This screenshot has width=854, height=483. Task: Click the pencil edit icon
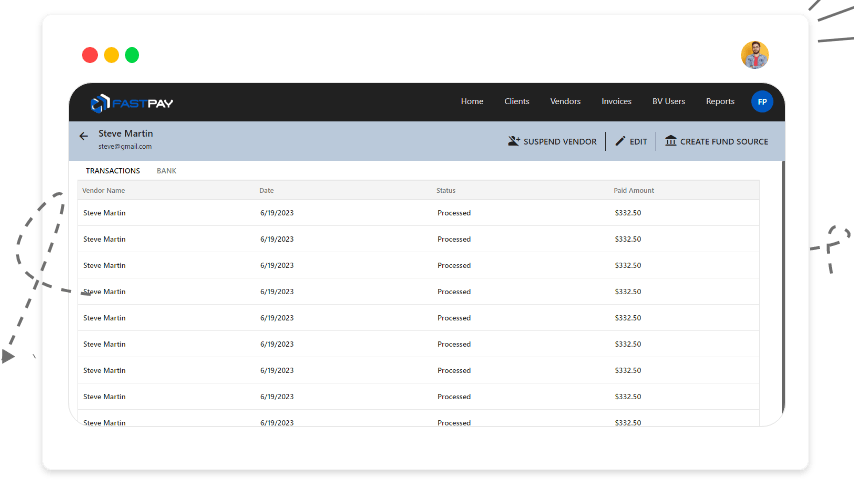(x=620, y=142)
